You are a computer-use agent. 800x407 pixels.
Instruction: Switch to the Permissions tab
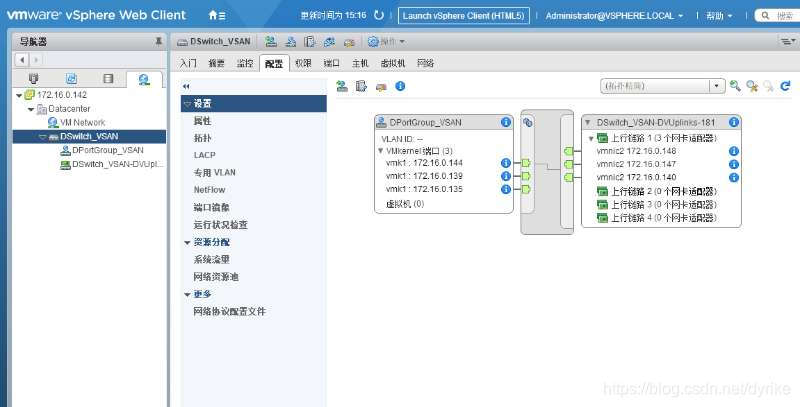[303, 63]
